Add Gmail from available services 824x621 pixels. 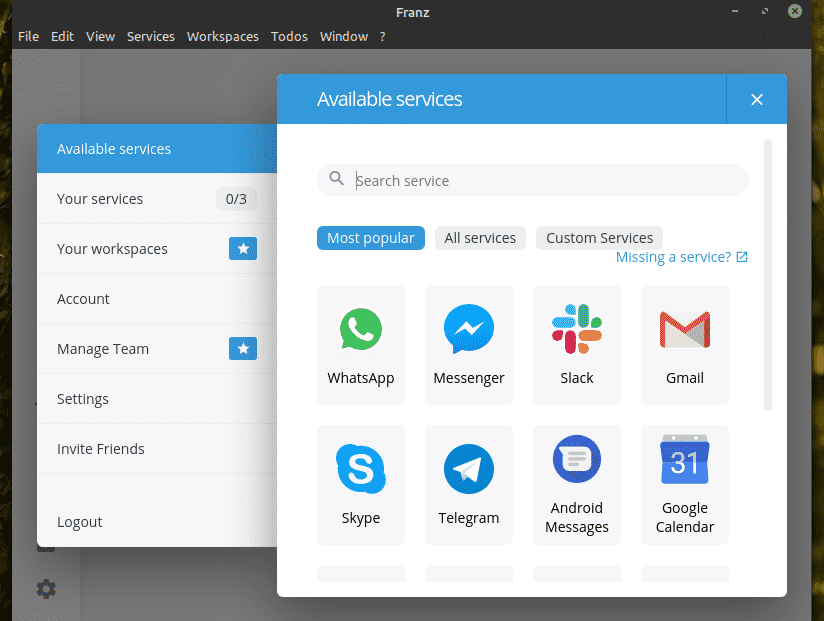684,344
